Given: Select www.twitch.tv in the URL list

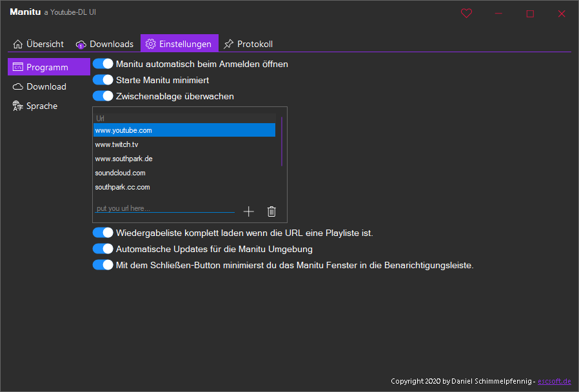Looking at the screenshot, I should click(116, 144).
